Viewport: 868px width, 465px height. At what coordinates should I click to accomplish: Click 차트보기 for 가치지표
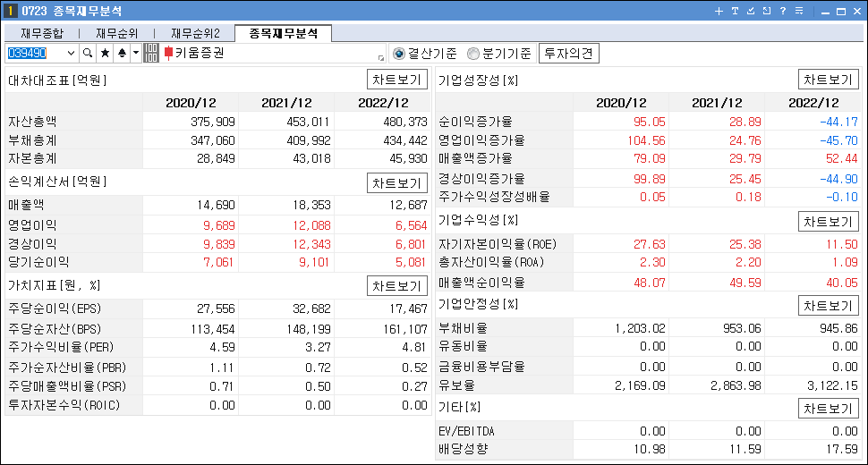[397, 286]
